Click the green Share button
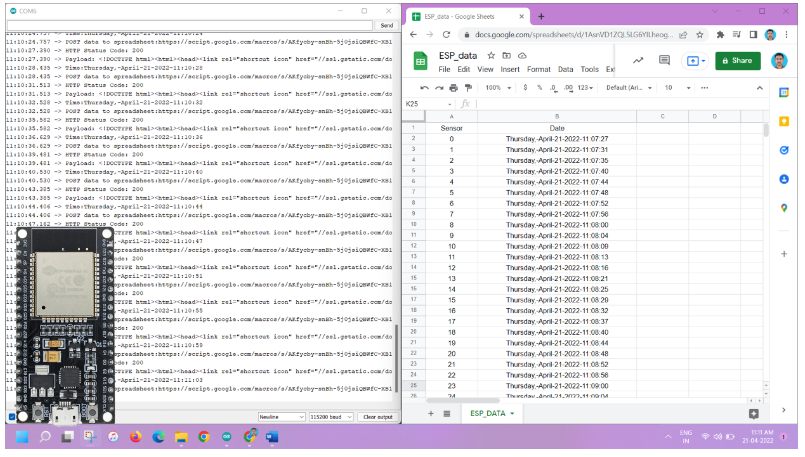 [736, 61]
